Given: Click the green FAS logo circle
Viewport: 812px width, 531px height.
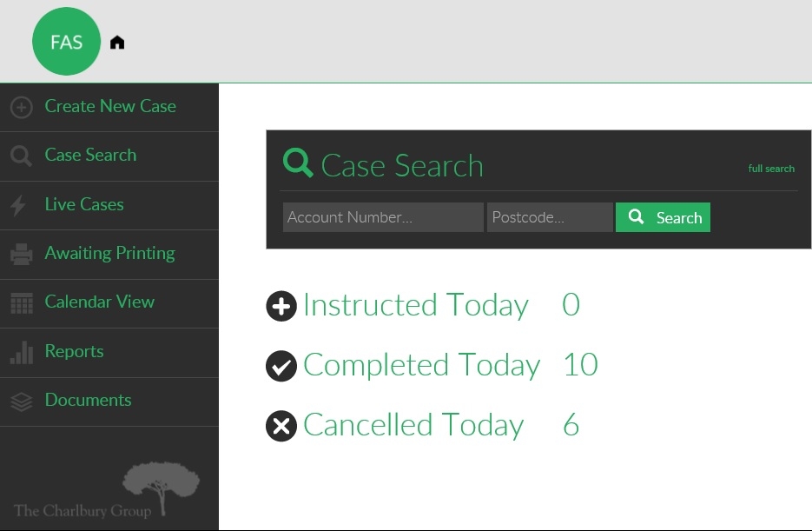Looking at the screenshot, I should [67, 42].
